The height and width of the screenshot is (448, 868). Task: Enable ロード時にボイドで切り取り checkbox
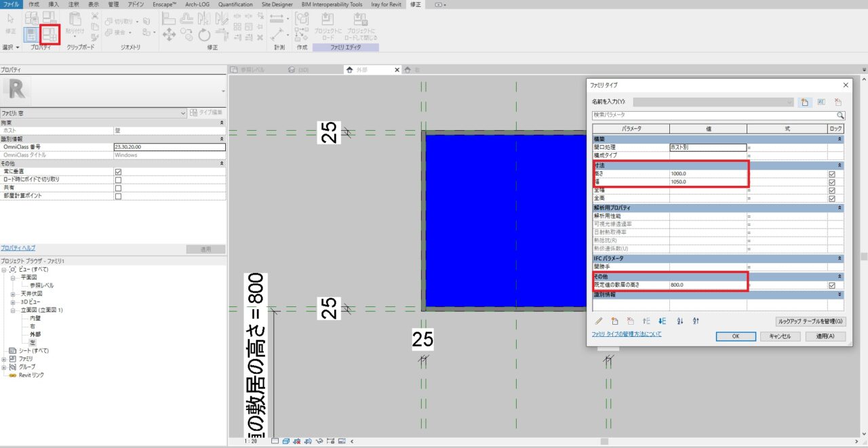click(x=118, y=180)
